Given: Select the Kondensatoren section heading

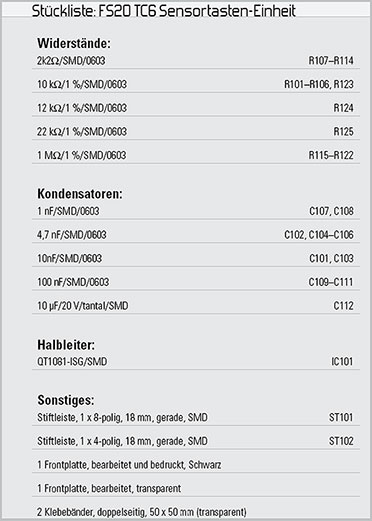Looking at the screenshot, I should tap(80, 194).
